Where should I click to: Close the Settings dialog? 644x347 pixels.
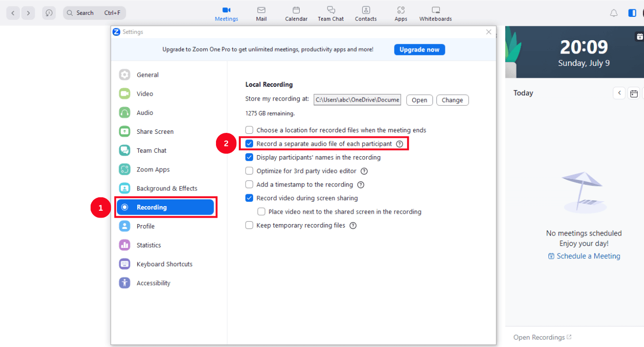point(488,32)
